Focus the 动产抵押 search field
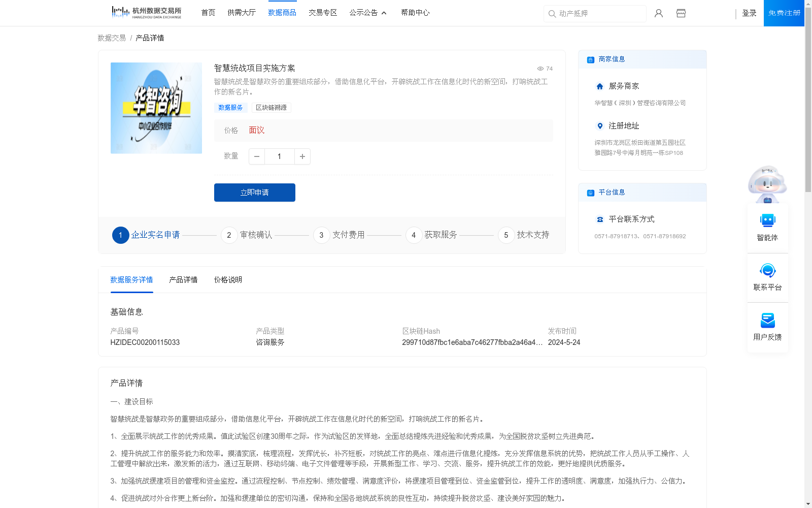 point(595,14)
